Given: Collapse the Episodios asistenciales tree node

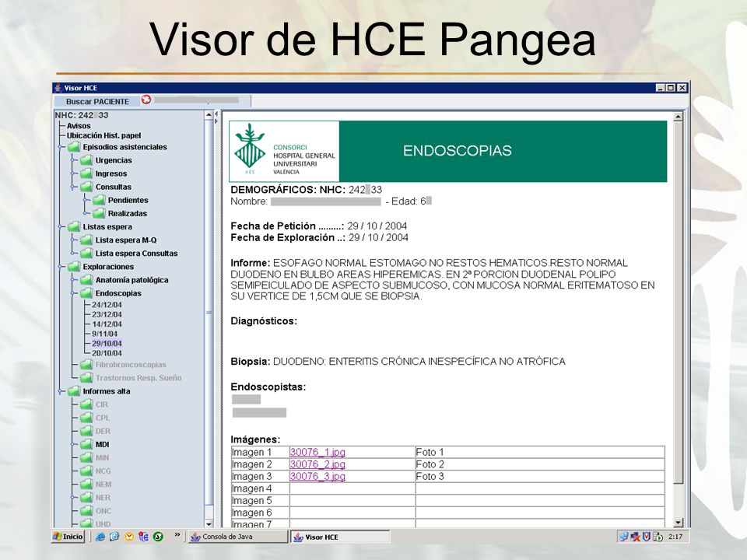Looking at the screenshot, I should (61, 147).
